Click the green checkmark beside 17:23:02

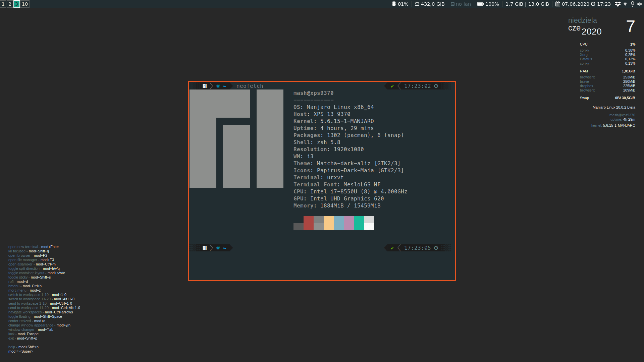tap(392, 86)
